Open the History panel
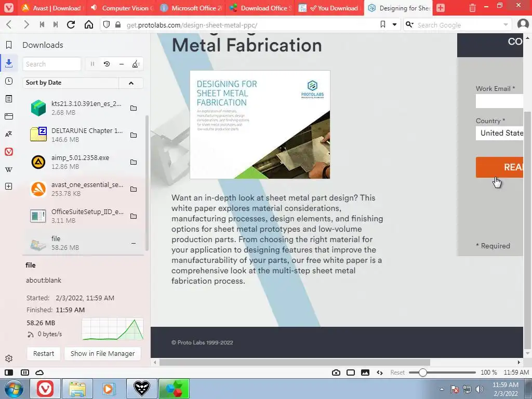The width and height of the screenshot is (532, 399). pyautogui.click(x=9, y=81)
